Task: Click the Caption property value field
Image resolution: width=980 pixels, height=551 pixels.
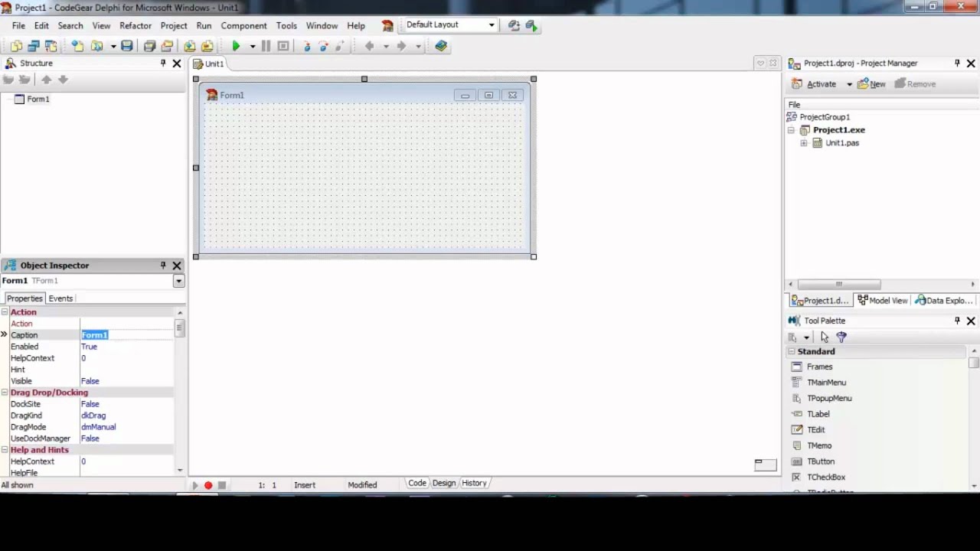Action: 127,335
